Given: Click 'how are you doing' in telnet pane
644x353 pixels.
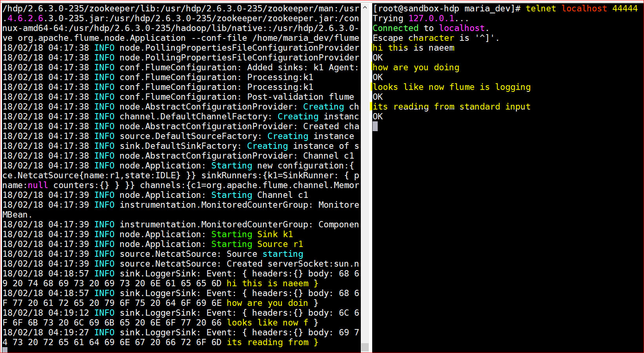Looking at the screenshot, I should [416, 67].
